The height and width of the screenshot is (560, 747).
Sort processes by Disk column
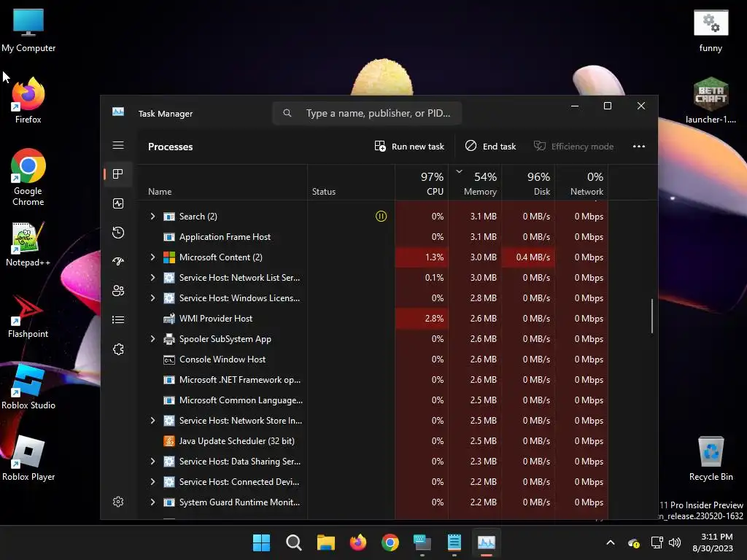[x=528, y=182]
